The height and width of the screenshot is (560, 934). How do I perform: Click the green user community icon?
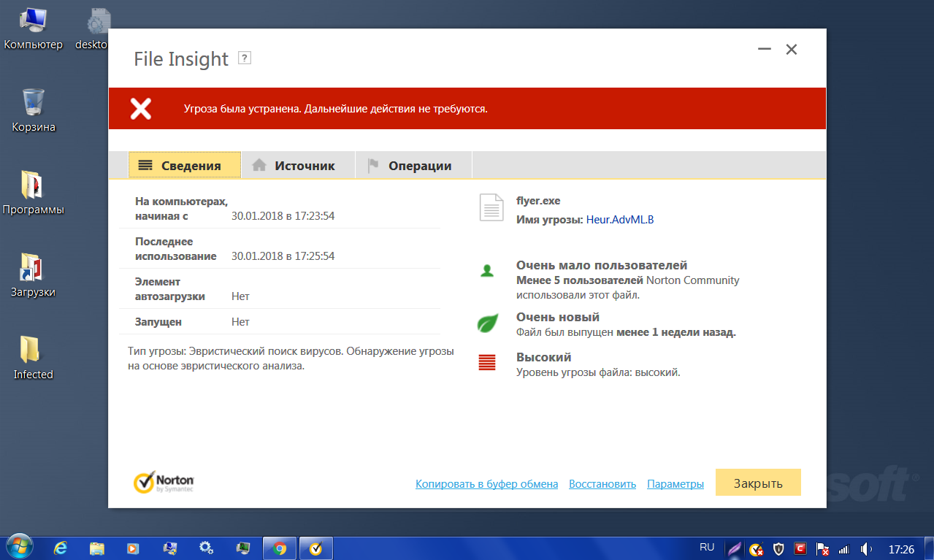coord(487,272)
